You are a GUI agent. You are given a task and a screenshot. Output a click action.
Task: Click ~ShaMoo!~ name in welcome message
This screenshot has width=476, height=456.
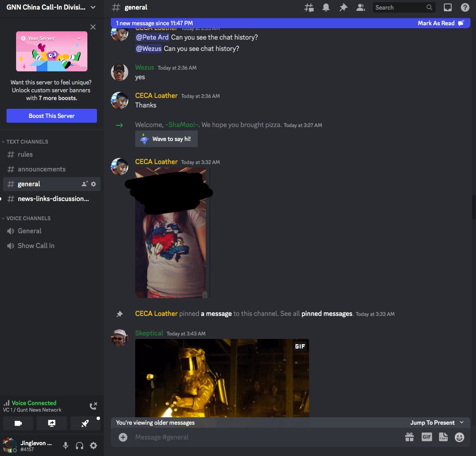[x=182, y=125]
